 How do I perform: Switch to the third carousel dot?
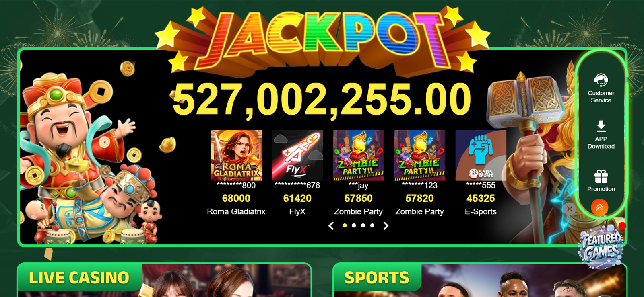pyautogui.click(x=363, y=225)
